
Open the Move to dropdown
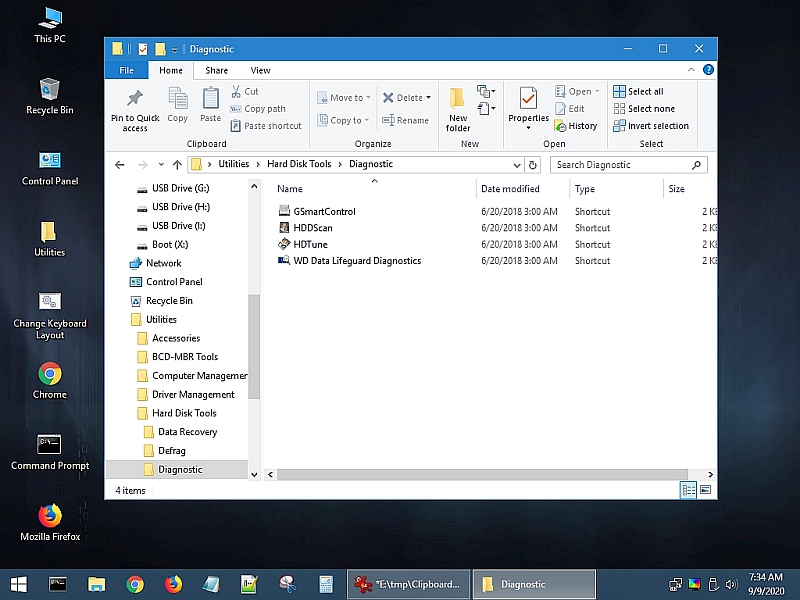point(343,97)
